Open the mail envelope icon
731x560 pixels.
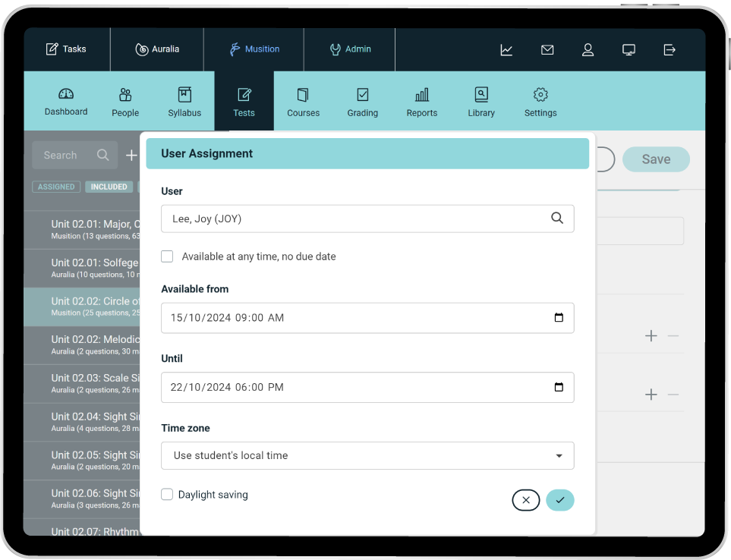click(x=547, y=50)
